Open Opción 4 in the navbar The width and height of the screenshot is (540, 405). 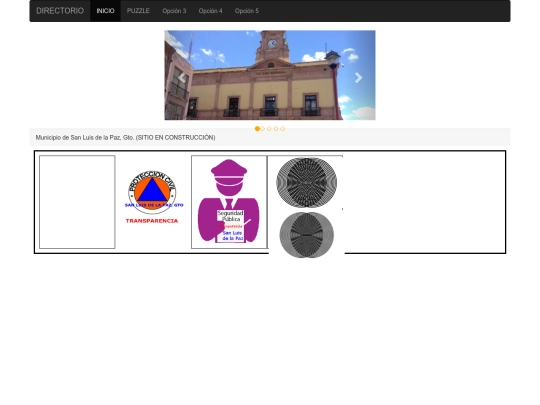(210, 11)
